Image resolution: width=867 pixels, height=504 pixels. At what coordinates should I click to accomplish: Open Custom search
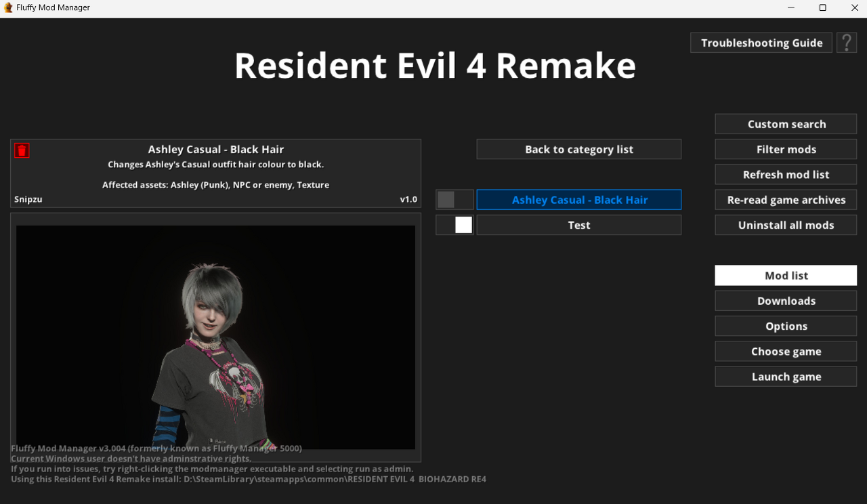click(786, 124)
